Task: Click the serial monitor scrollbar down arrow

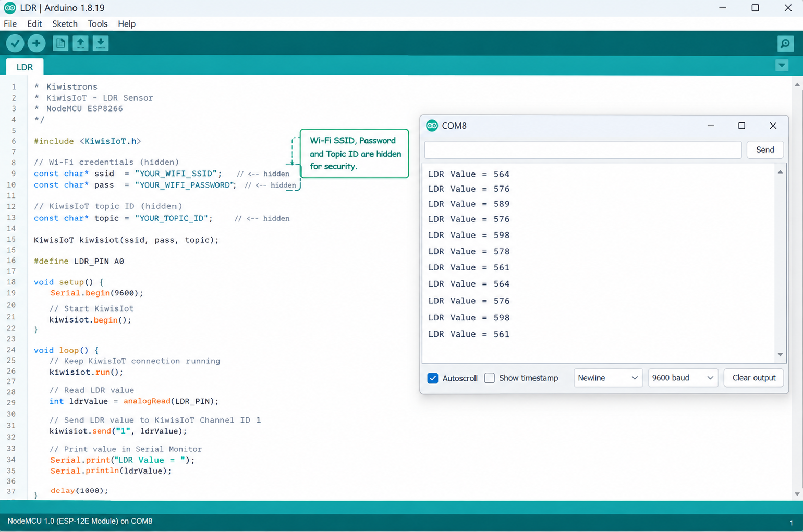Action: (780, 355)
